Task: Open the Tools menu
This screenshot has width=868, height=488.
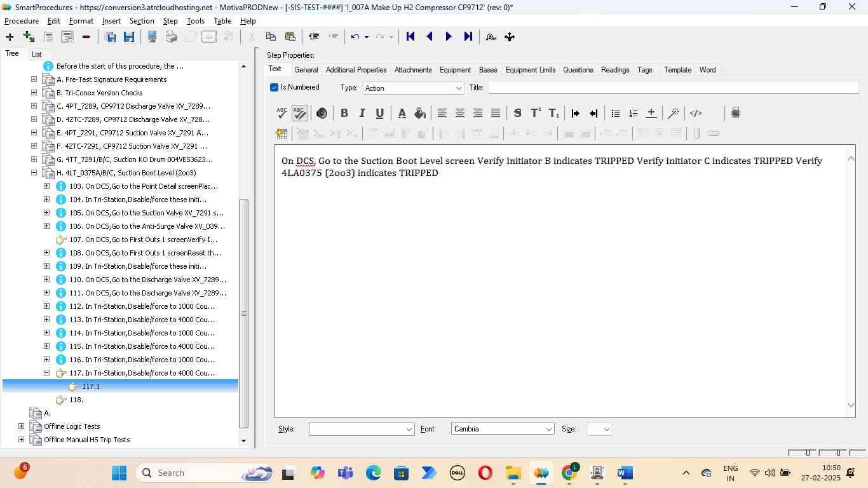Action: coord(196,21)
